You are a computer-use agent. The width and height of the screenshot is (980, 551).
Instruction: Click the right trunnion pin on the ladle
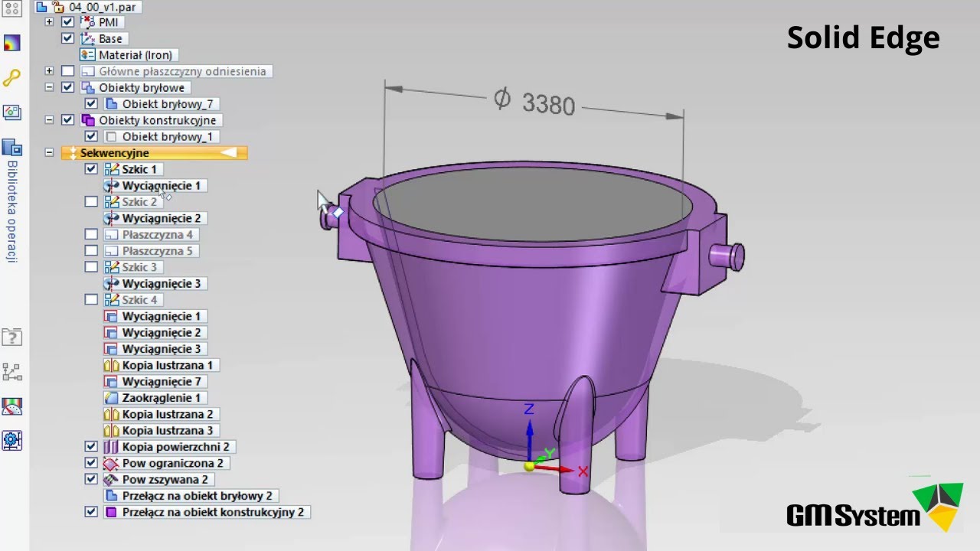tap(727, 256)
